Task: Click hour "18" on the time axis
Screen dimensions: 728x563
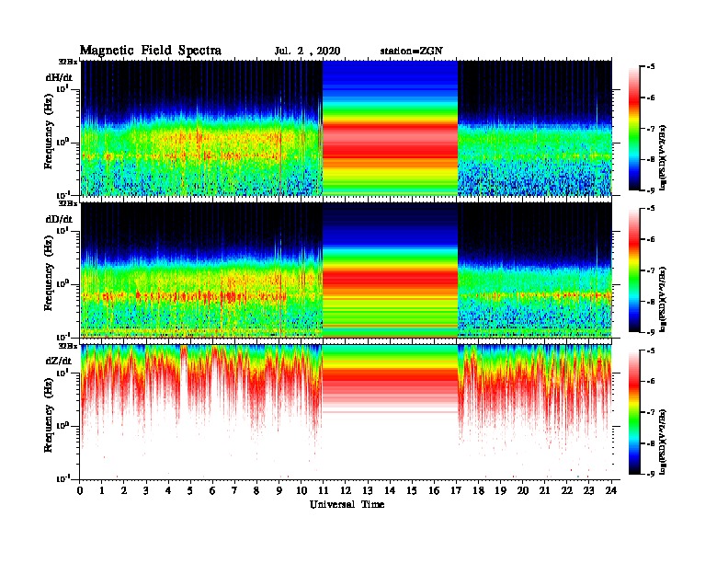Action: (478, 490)
